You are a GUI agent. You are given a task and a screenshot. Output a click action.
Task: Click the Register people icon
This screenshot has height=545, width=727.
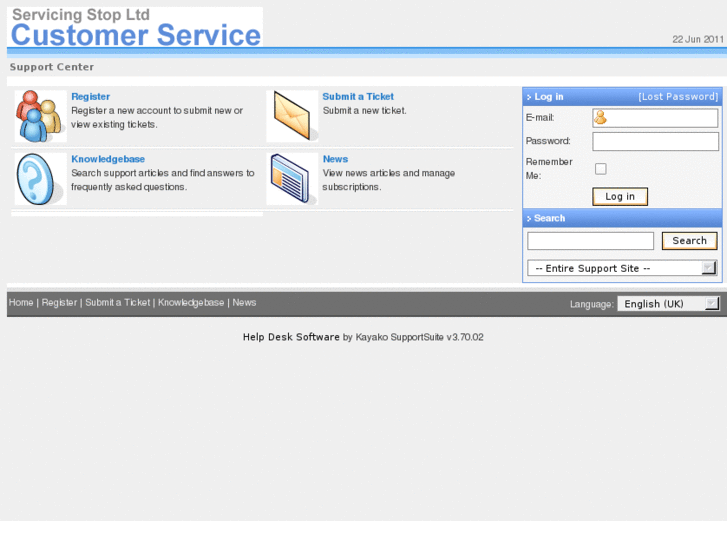(x=40, y=116)
